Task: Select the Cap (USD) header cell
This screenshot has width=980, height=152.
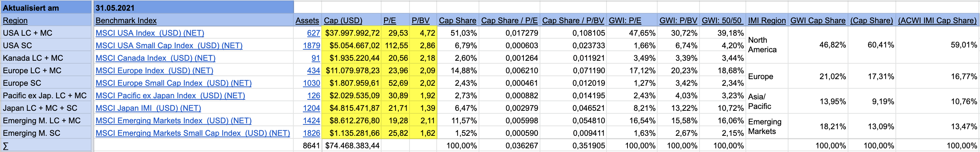Action: 343,21
